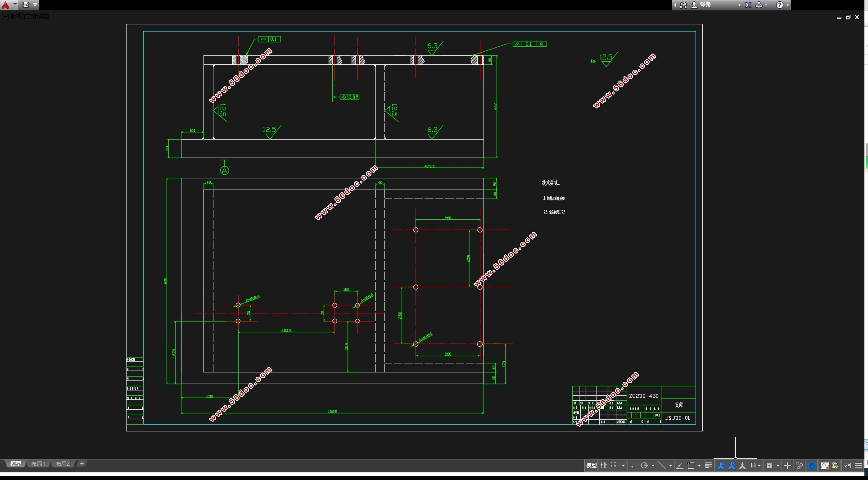The width and height of the screenshot is (868, 480).
Task: Open Quick Access Toolbar customize dropdown
Action: (x=35, y=5)
